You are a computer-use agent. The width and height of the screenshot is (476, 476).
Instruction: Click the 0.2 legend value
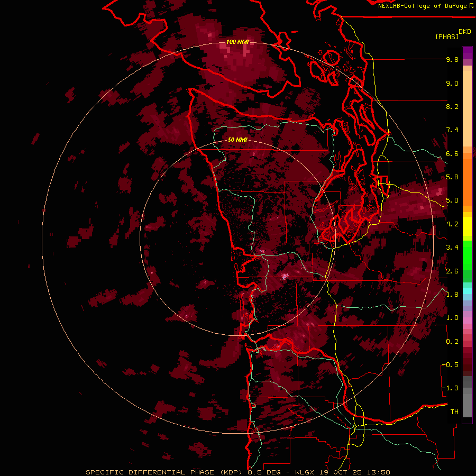452,342
